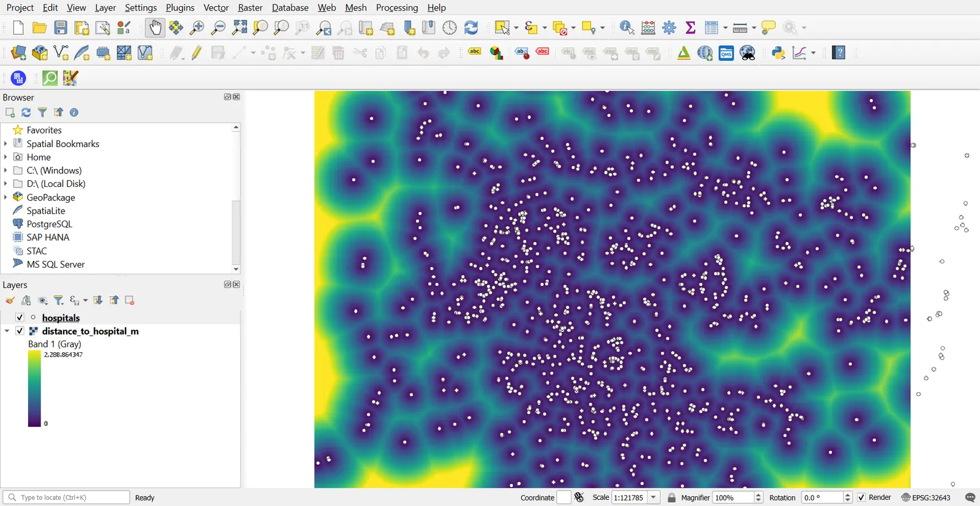
Task: Click the Refresh icon in Browser panel
Action: [26, 113]
